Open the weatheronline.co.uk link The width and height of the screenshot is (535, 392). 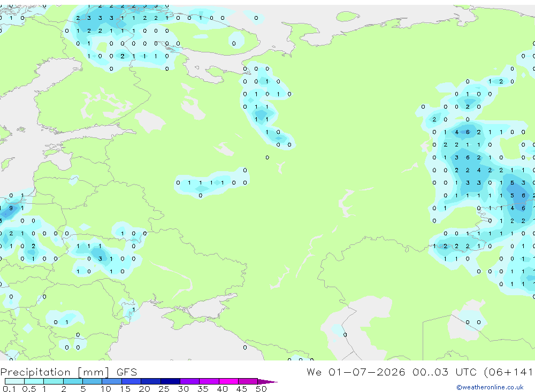tap(490, 387)
